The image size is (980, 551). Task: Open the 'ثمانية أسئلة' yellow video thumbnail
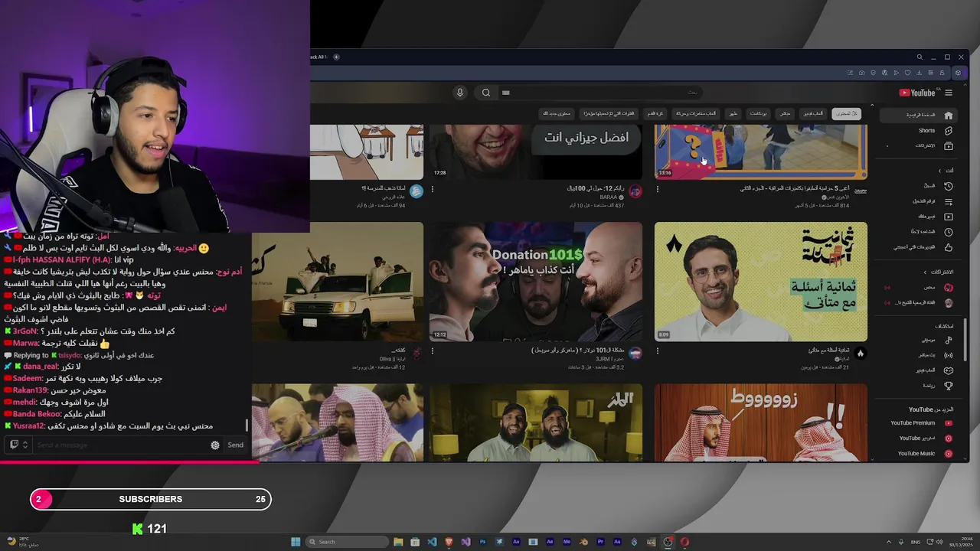[761, 282]
